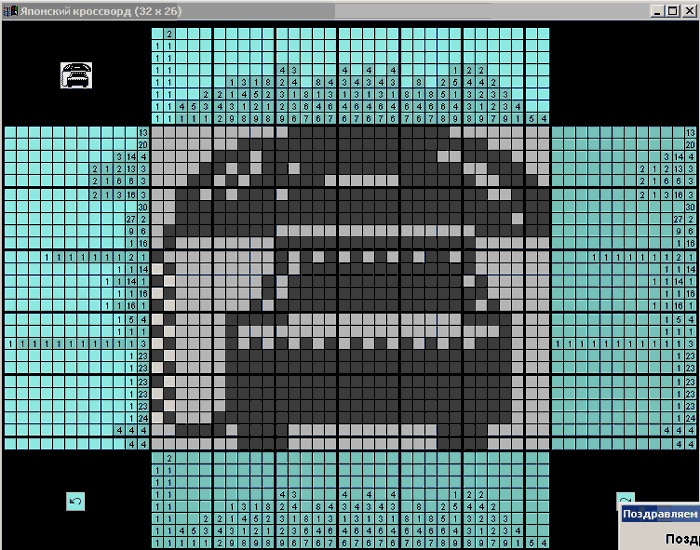The height and width of the screenshot is (550, 700).
Task: Select the "24" clue in left clue panel
Action: click(143, 418)
